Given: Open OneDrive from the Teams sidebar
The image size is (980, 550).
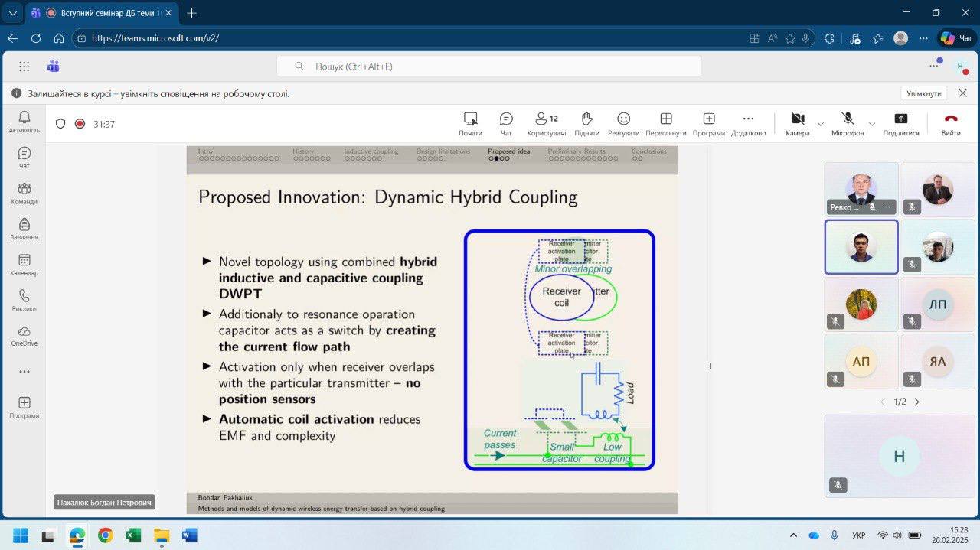Looking at the screenshot, I should 24,336.
